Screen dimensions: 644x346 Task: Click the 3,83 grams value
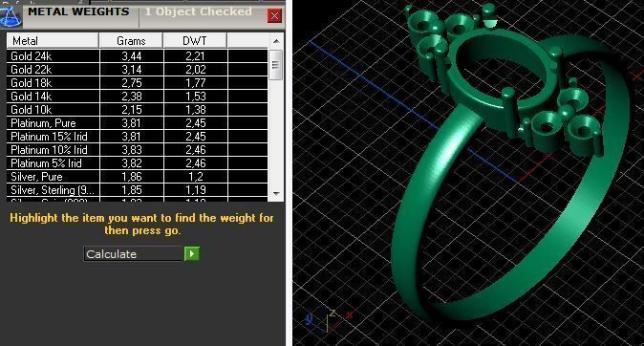click(132, 150)
